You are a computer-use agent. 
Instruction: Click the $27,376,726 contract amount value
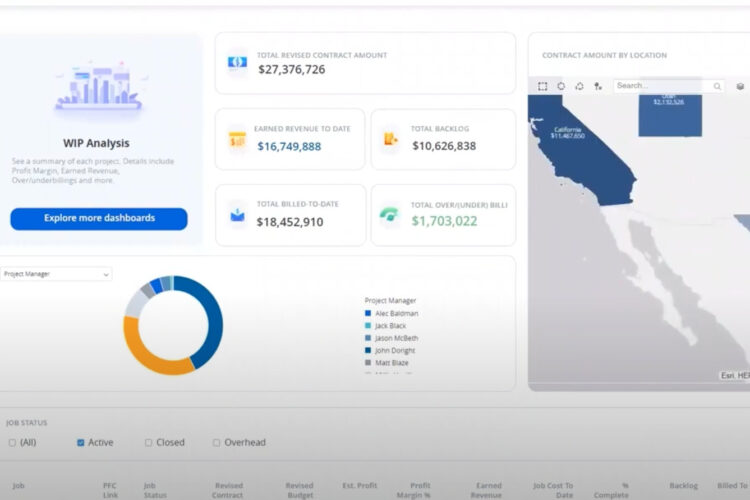pos(292,69)
